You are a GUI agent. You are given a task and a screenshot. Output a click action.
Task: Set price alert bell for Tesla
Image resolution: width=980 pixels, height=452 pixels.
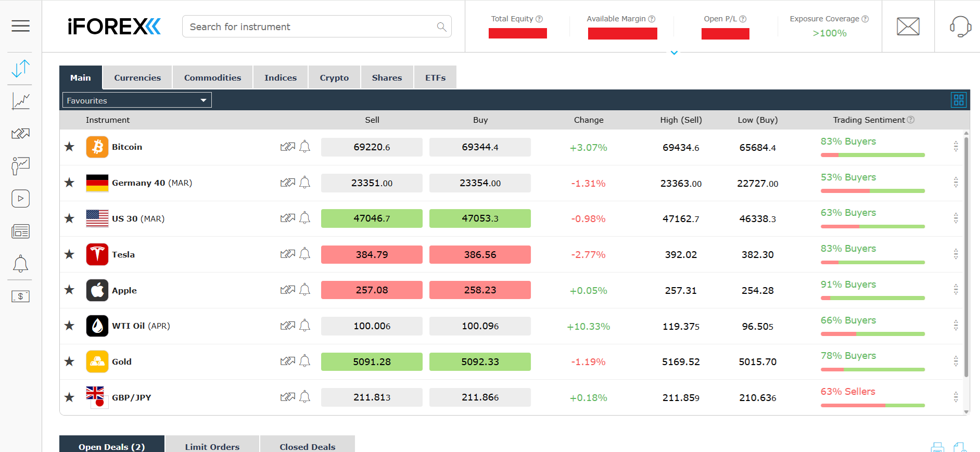(305, 254)
